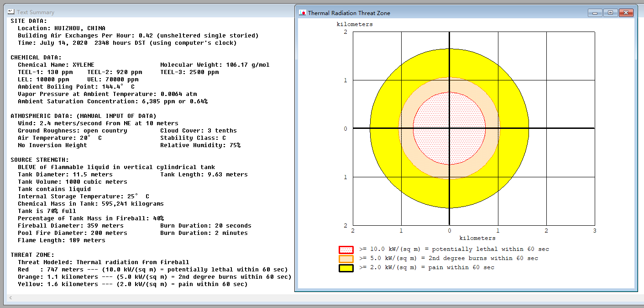This screenshot has height=308, width=644.
Task: Click 'LEL: 10000 ppm' value
Action: [x=43, y=80]
